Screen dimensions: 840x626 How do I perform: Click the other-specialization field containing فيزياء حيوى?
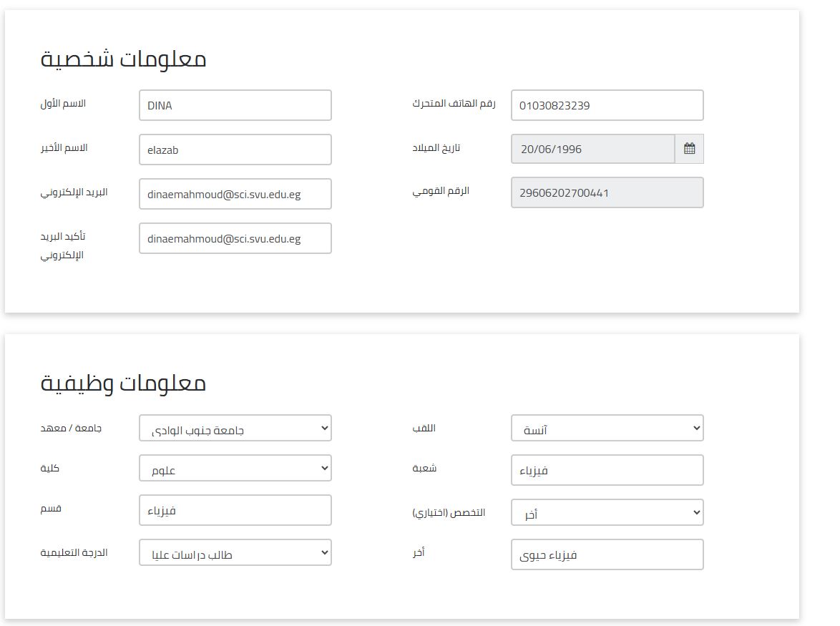(x=607, y=554)
